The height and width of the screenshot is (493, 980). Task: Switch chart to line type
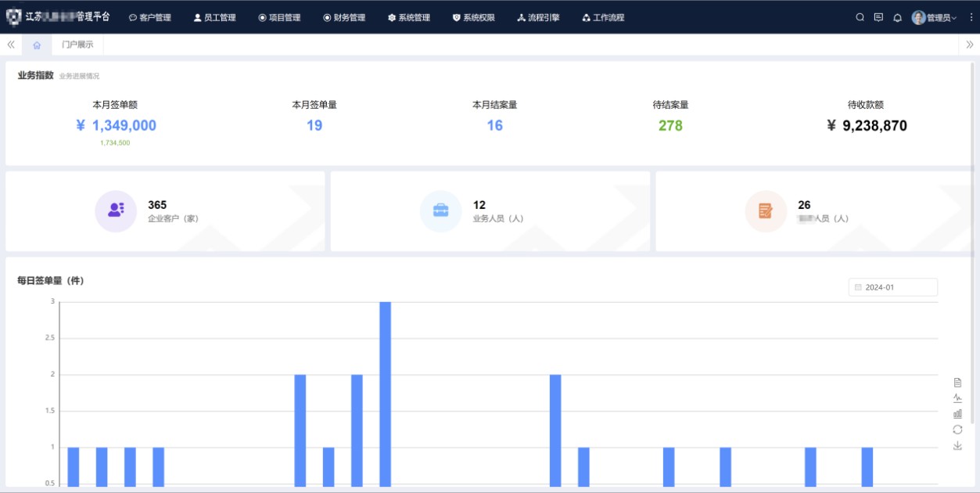(957, 398)
